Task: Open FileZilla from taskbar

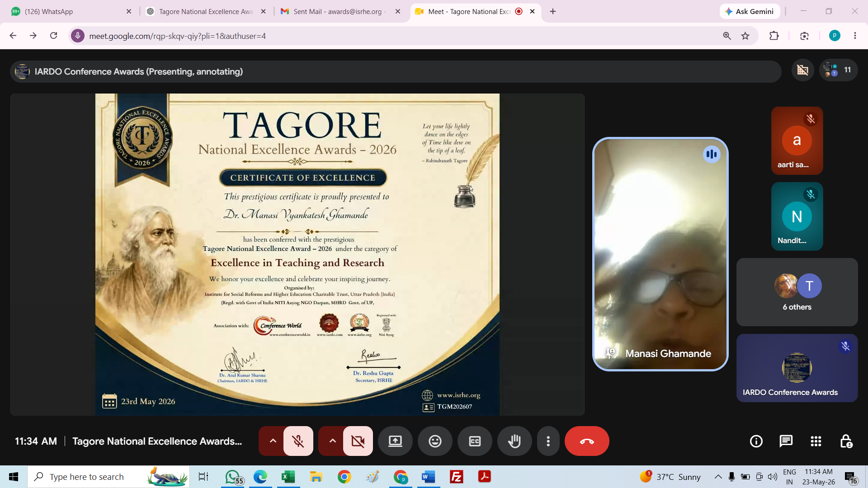Action: (457, 477)
